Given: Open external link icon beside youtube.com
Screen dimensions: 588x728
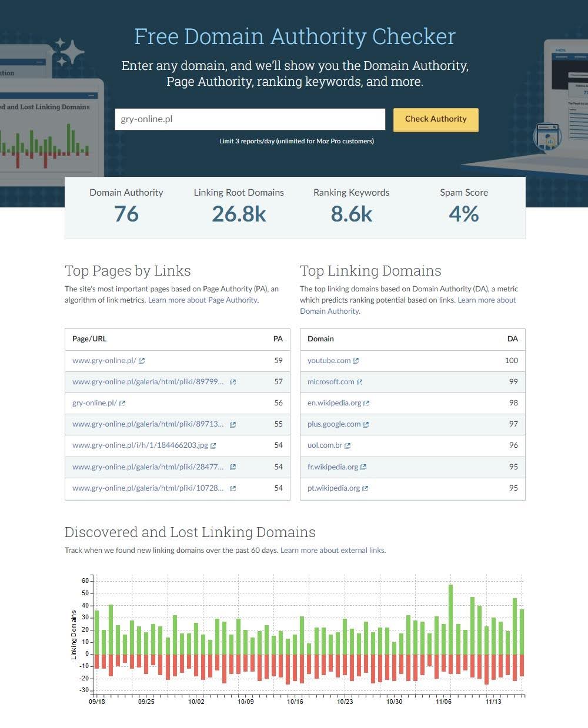Looking at the screenshot, I should pyautogui.click(x=356, y=361).
